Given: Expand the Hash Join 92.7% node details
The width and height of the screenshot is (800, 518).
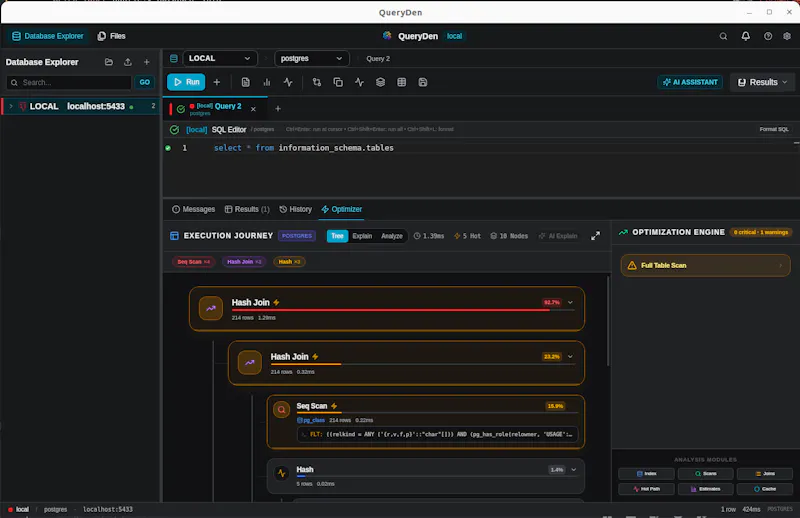Looking at the screenshot, I should pyautogui.click(x=570, y=303).
